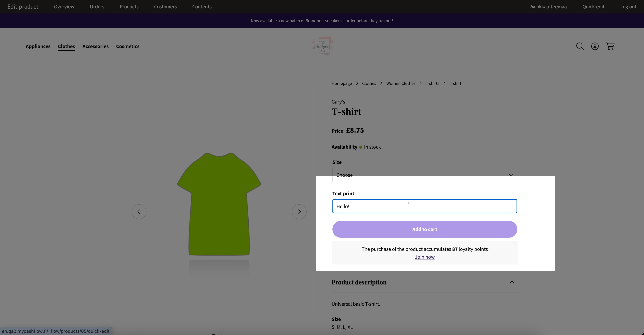Open the Cosmetics category
This screenshot has height=335, width=644.
(127, 46)
